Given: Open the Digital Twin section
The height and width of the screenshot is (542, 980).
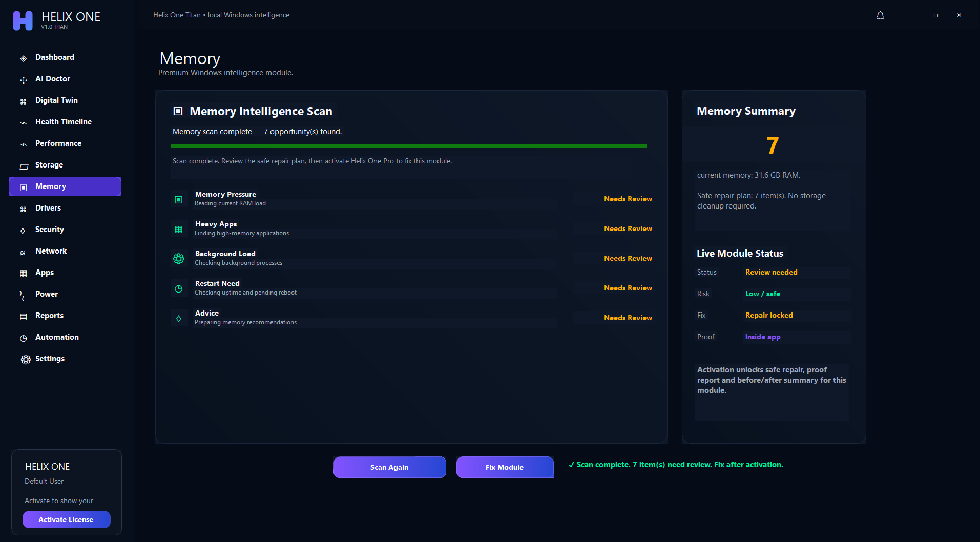Looking at the screenshot, I should coord(65,100).
